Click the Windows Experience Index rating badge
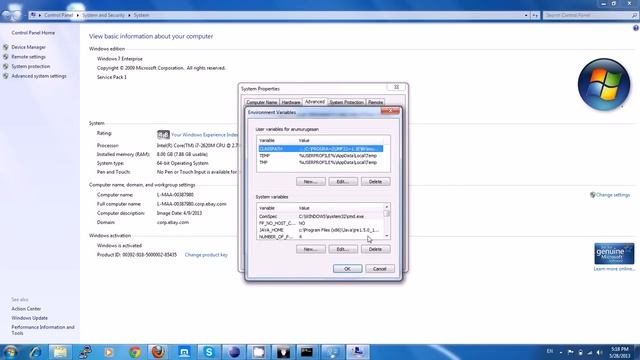This screenshot has width=640, height=360. tap(163, 134)
